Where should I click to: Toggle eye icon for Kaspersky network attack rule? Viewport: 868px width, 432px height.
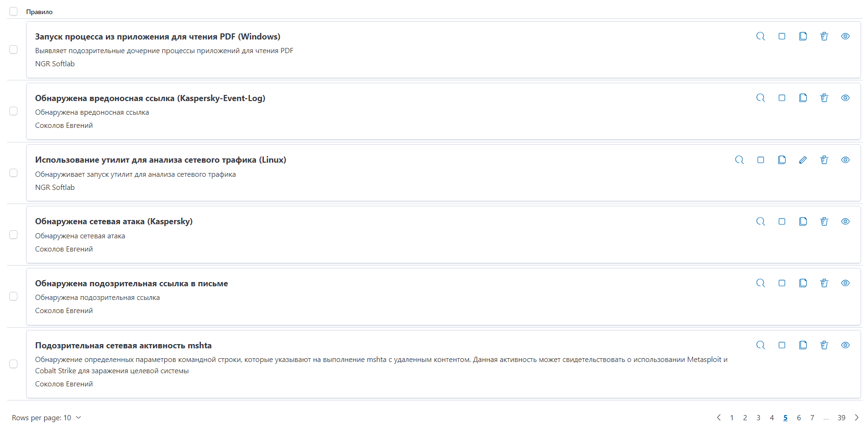(x=845, y=221)
